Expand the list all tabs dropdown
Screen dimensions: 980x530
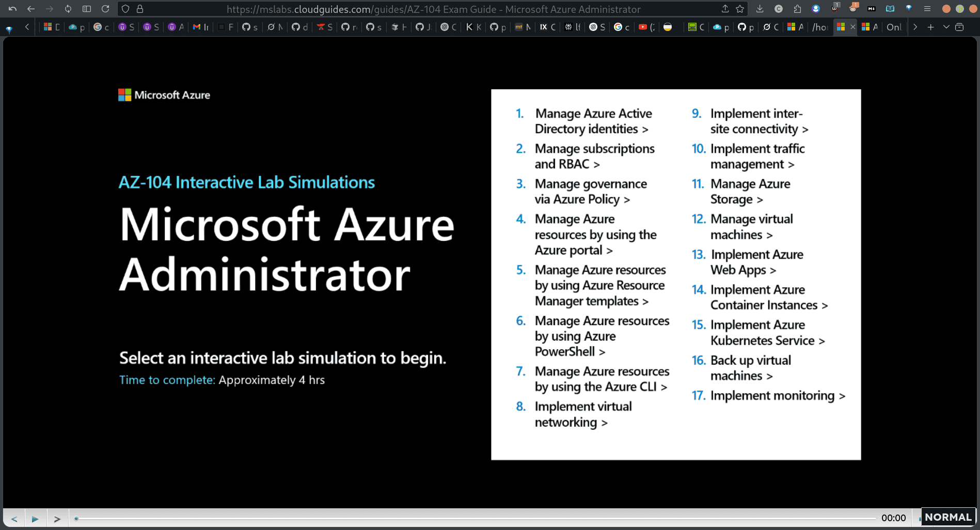click(x=946, y=27)
